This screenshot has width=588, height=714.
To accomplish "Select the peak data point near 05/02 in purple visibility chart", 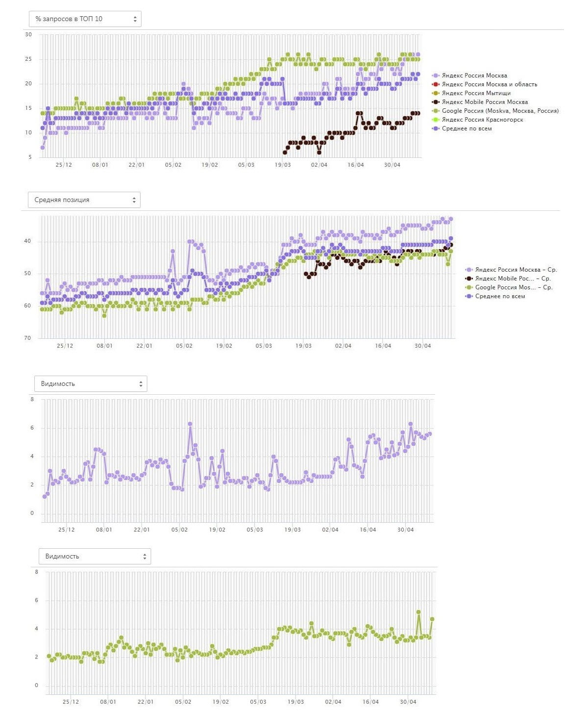I will tap(190, 424).
